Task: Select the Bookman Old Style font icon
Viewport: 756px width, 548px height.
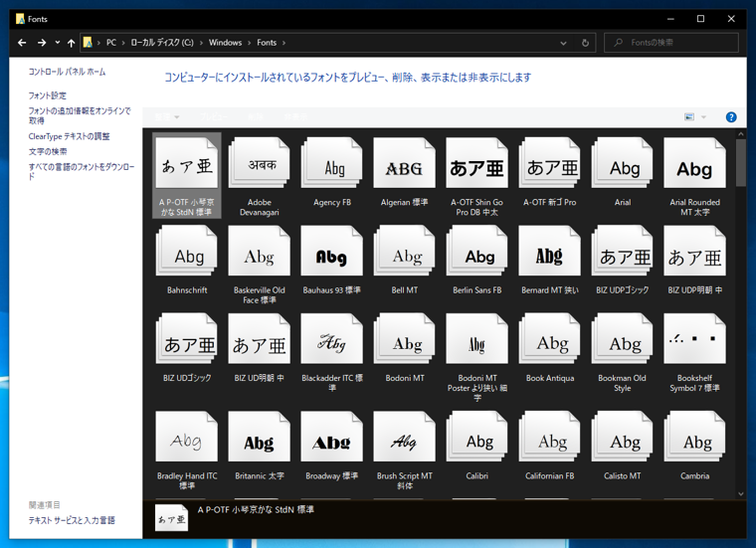Action: [622, 338]
